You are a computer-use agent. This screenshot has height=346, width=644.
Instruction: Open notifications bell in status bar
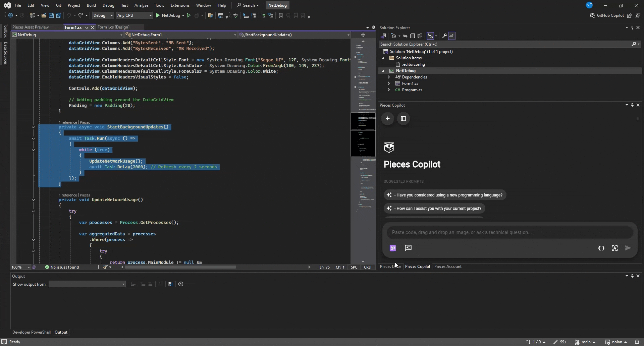[637, 342]
